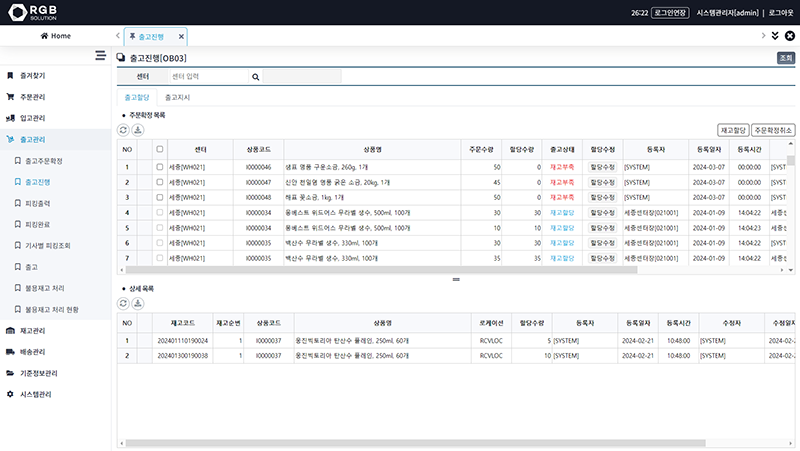
Task: Click the page icon beside 출고진행[OB03] title
Action: pyautogui.click(x=121, y=58)
